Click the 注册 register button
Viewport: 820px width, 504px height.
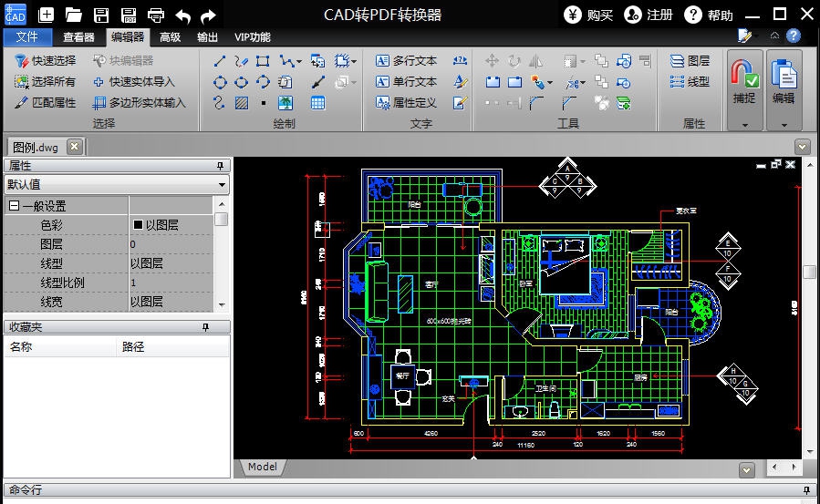click(649, 15)
